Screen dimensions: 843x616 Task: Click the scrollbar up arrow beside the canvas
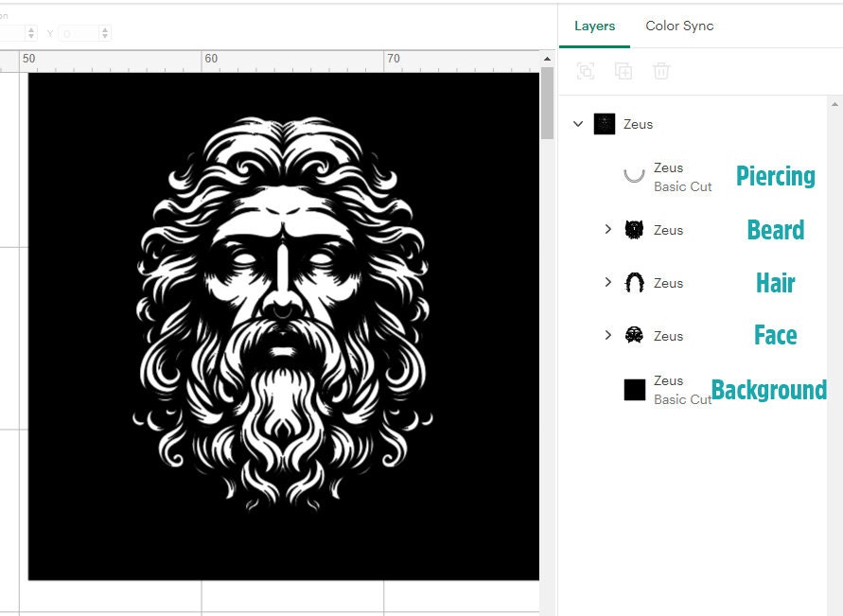[x=547, y=58]
